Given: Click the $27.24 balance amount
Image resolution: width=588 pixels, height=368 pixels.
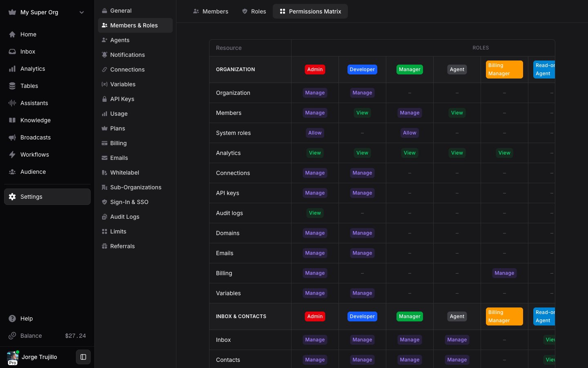Looking at the screenshot, I should (x=76, y=336).
